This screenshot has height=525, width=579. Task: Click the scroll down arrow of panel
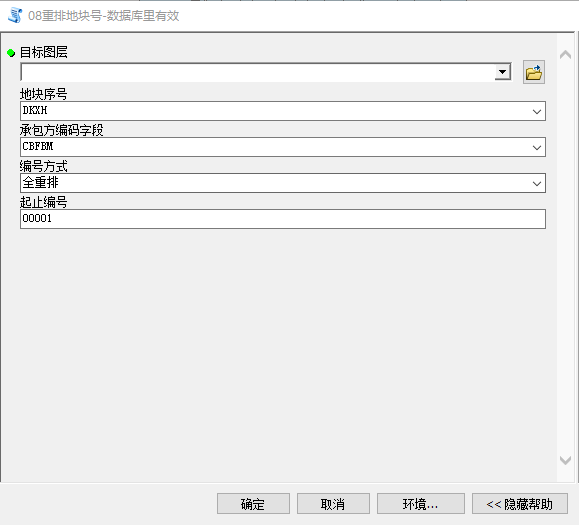[565, 460]
